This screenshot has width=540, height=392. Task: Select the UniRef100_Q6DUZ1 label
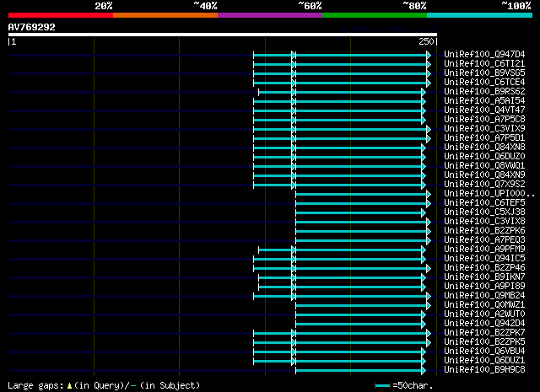pos(484,361)
